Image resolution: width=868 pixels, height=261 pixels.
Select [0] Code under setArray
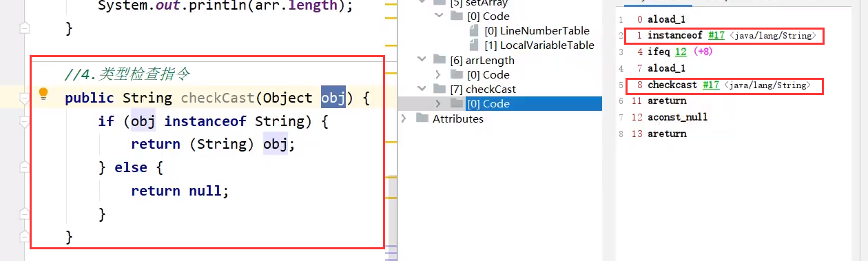coord(488,17)
